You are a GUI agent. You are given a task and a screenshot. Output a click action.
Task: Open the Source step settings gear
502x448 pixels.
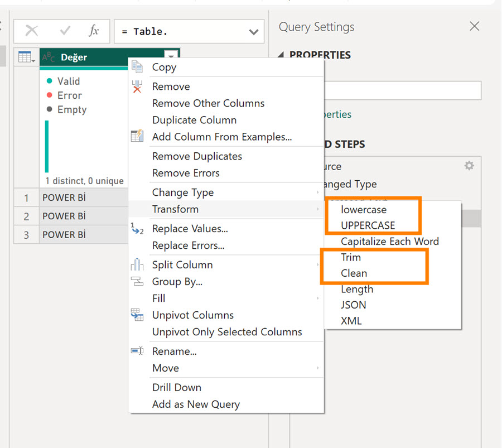(x=469, y=166)
